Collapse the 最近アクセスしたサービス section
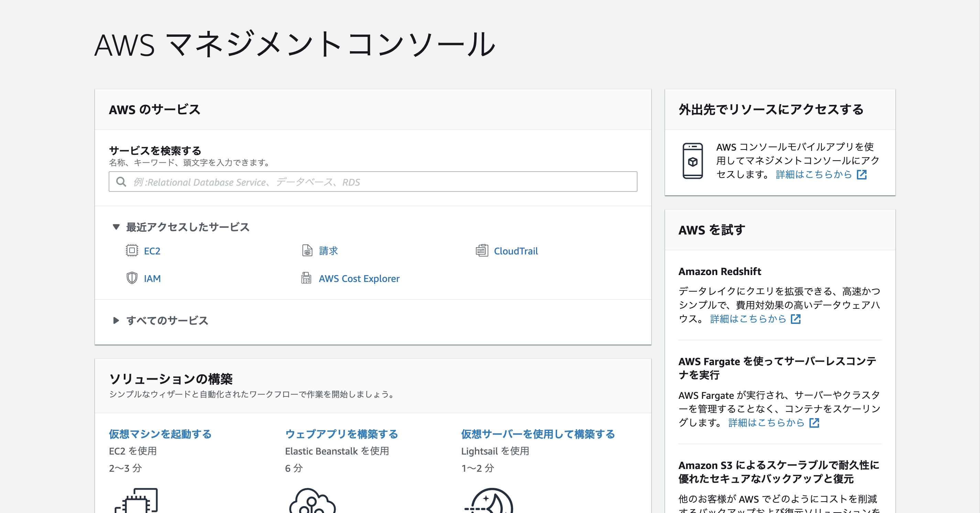Viewport: 980px width, 513px height. point(116,227)
